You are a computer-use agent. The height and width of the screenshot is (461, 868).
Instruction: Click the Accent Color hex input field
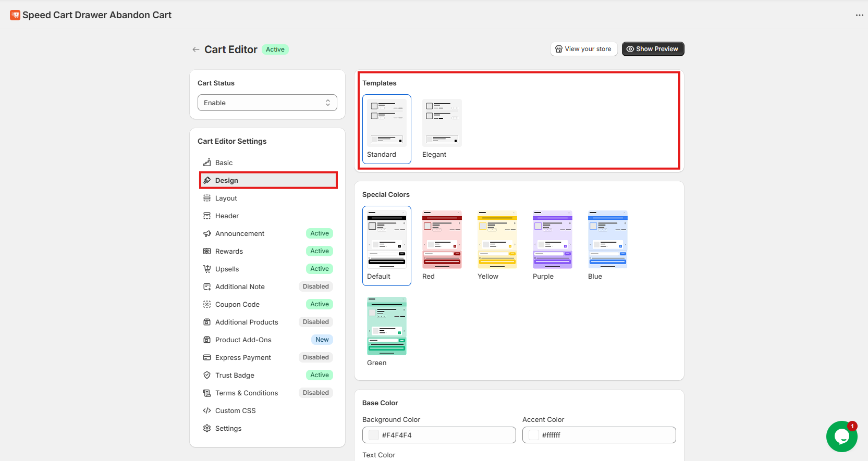pyautogui.click(x=605, y=435)
